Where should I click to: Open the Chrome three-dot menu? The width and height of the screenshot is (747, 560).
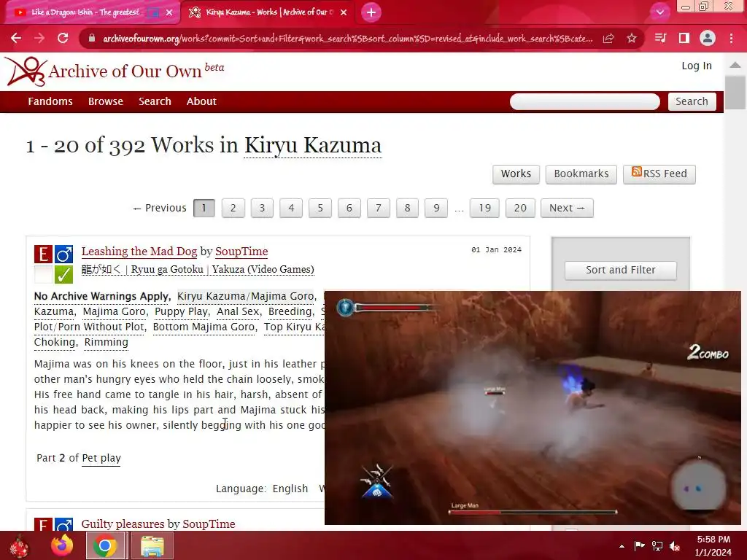coord(731,38)
